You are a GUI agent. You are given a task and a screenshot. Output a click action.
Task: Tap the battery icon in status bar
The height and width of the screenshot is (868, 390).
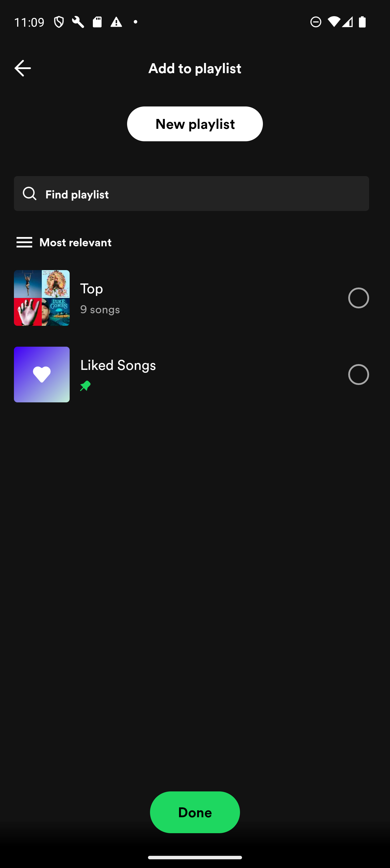point(362,22)
